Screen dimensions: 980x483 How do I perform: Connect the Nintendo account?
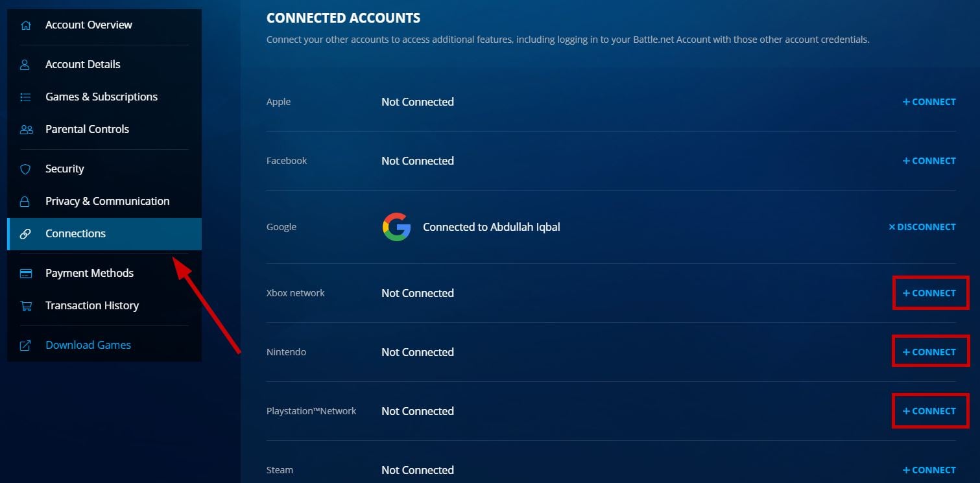(x=929, y=352)
